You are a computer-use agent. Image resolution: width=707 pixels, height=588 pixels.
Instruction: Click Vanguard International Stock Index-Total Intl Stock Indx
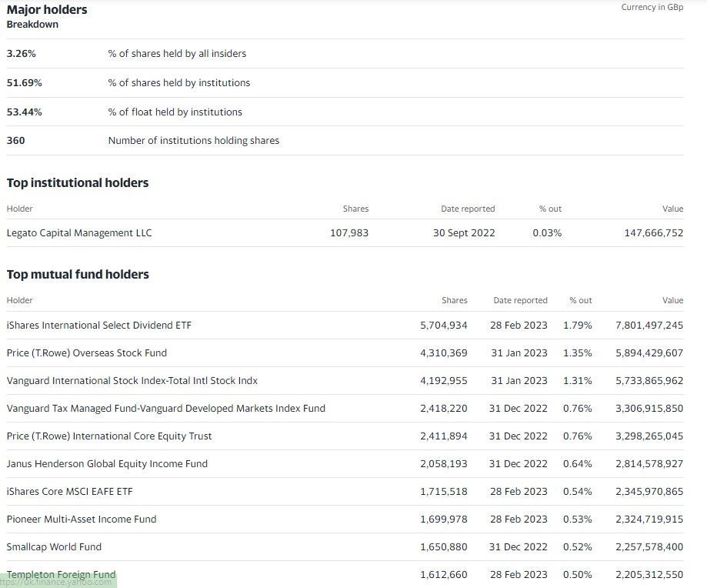point(132,380)
